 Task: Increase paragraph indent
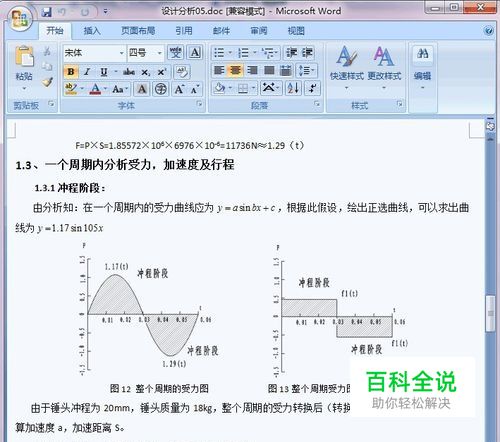click(x=307, y=53)
